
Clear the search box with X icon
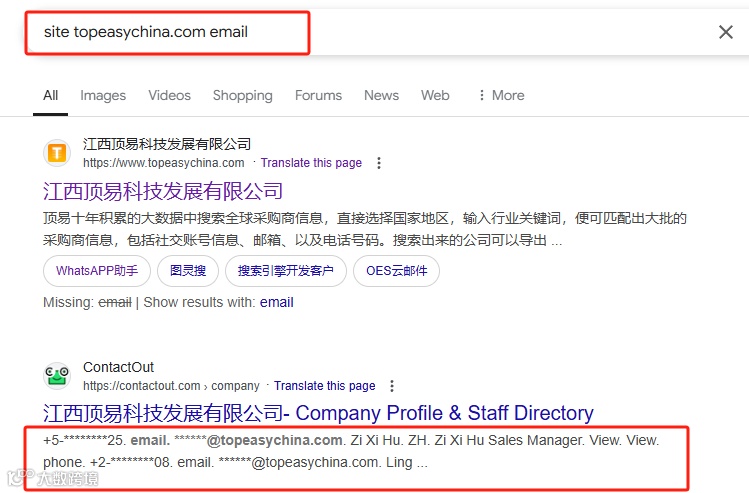[726, 32]
